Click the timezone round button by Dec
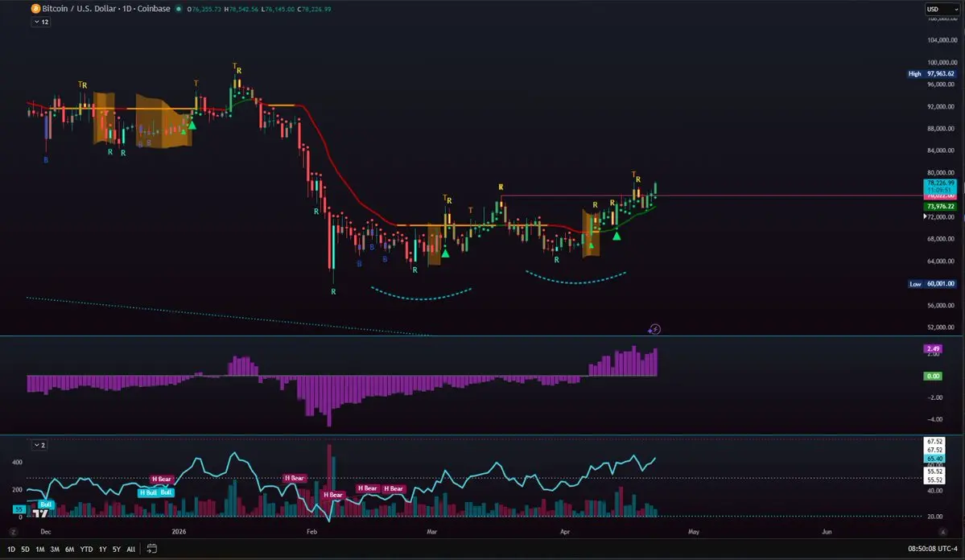 coord(13,532)
